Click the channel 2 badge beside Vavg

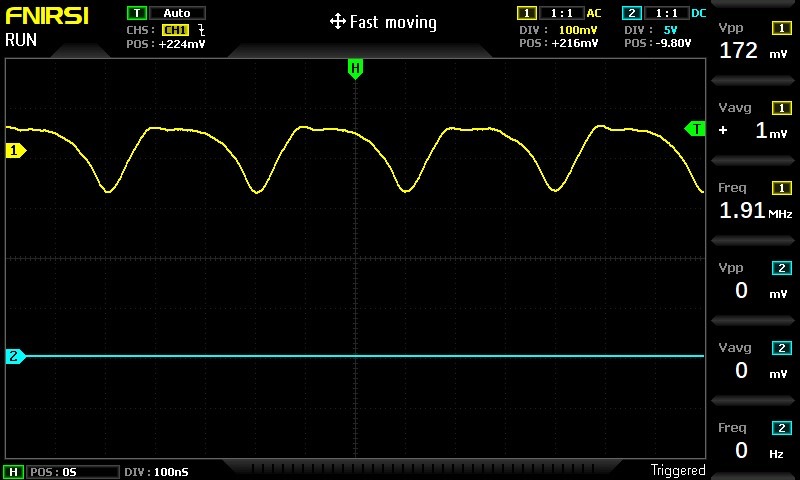coord(782,348)
